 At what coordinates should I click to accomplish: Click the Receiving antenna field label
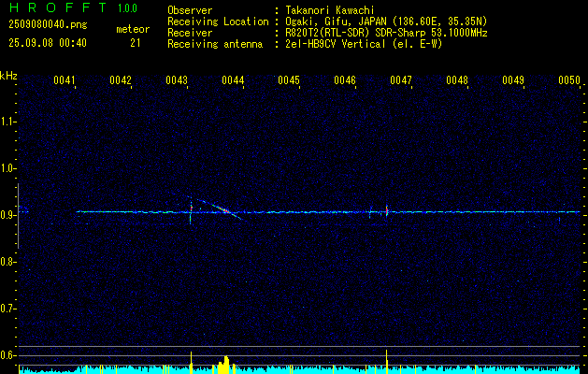pyautogui.click(x=215, y=44)
